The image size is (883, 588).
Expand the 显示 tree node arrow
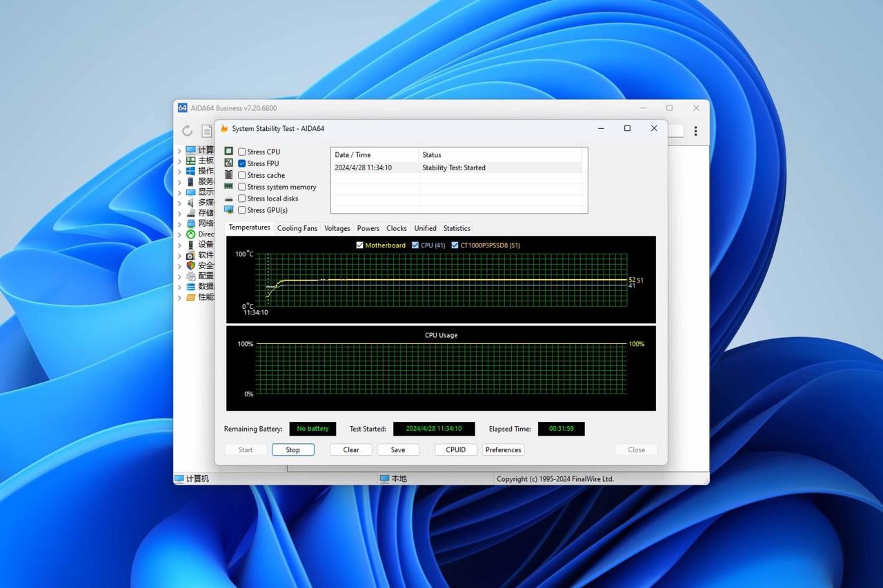[179, 192]
